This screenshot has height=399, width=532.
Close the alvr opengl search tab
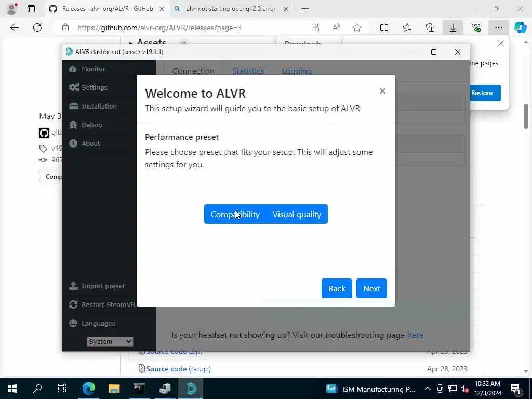(286, 9)
